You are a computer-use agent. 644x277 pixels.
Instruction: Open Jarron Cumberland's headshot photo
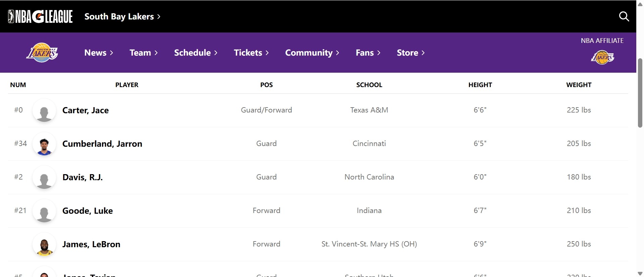point(44,144)
